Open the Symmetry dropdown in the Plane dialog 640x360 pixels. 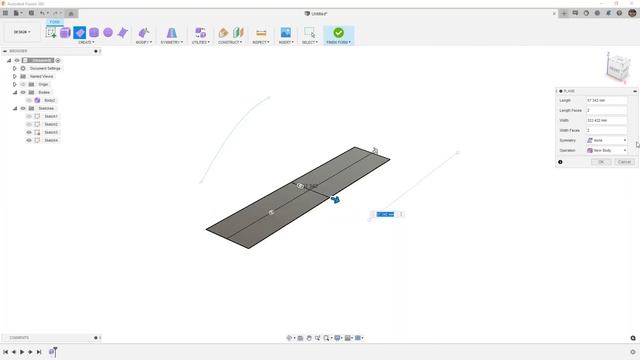coord(607,140)
